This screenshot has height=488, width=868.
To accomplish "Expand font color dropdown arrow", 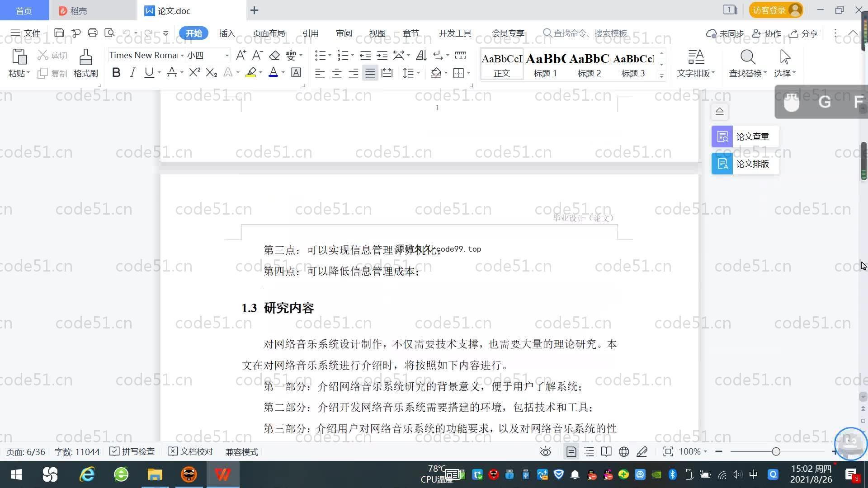I will pyautogui.click(x=283, y=73).
